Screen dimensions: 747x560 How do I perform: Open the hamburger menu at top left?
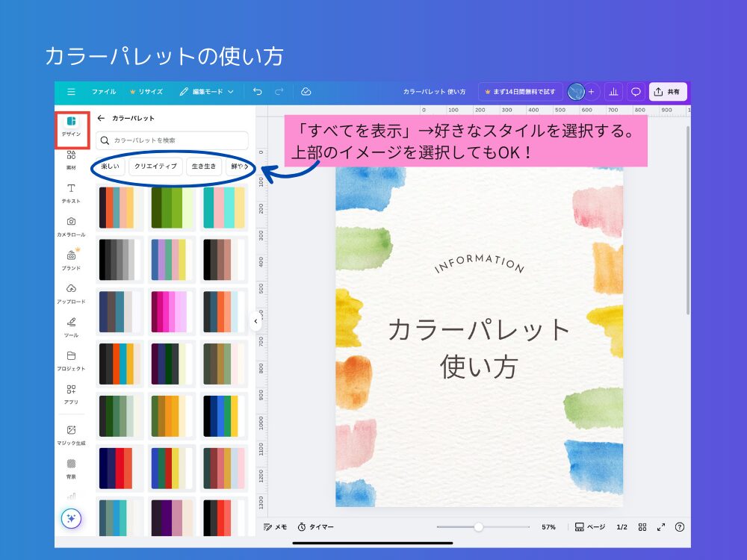pos(70,92)
